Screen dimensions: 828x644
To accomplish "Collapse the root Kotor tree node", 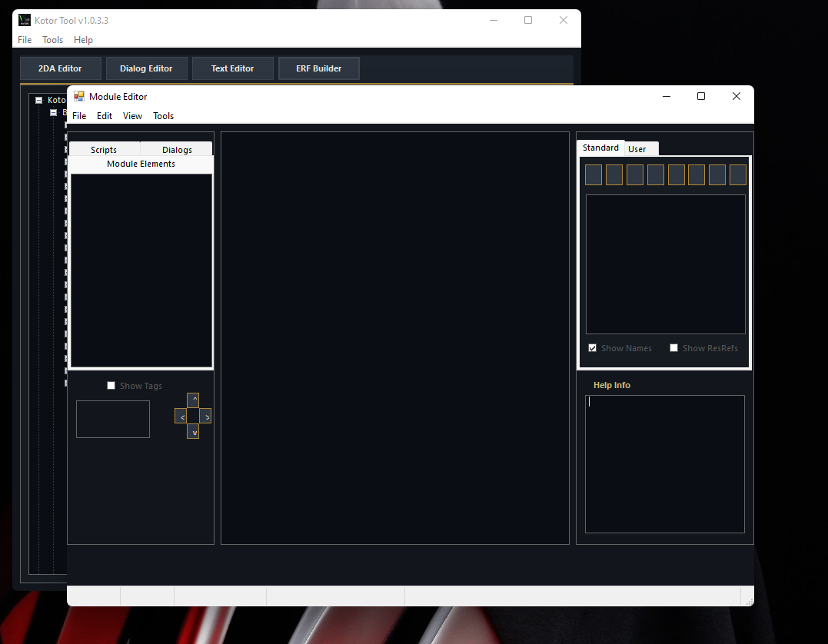I will [38, 100].
